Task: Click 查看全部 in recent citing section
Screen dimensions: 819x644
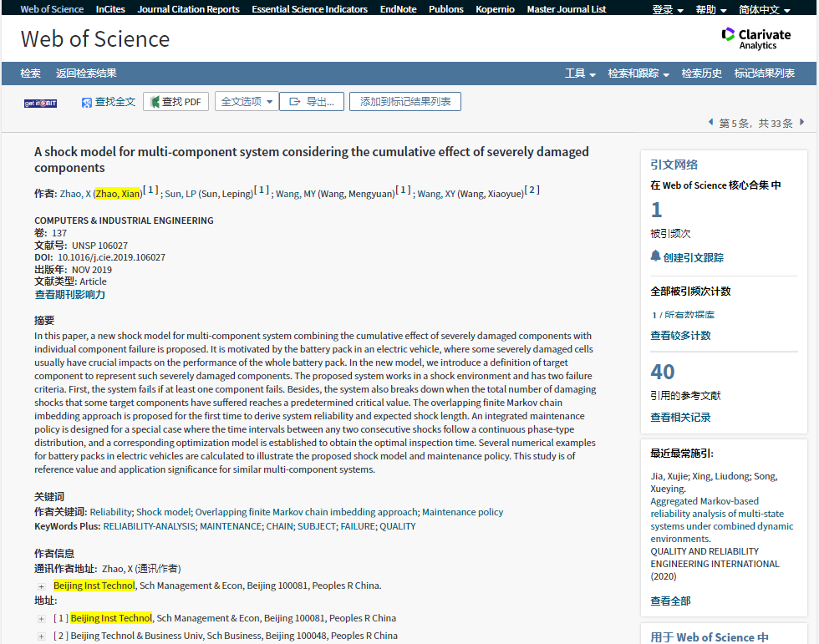Action: point(670,601)
